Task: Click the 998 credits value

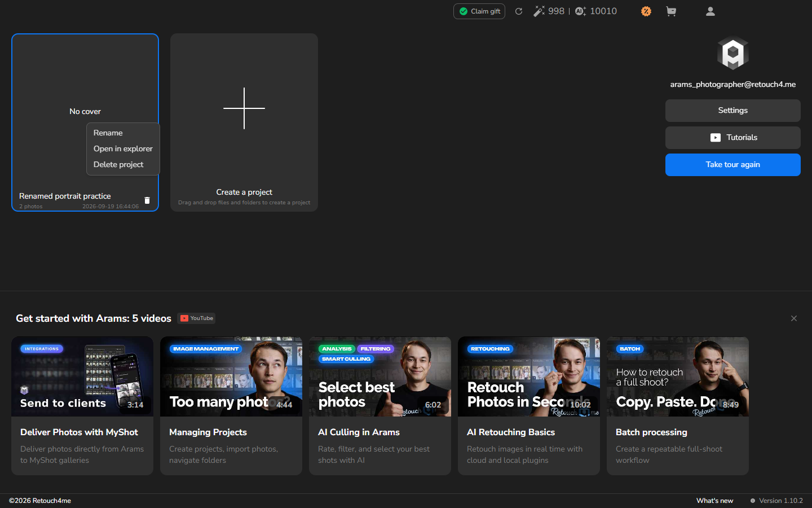Action: click(x=556, y=11)
